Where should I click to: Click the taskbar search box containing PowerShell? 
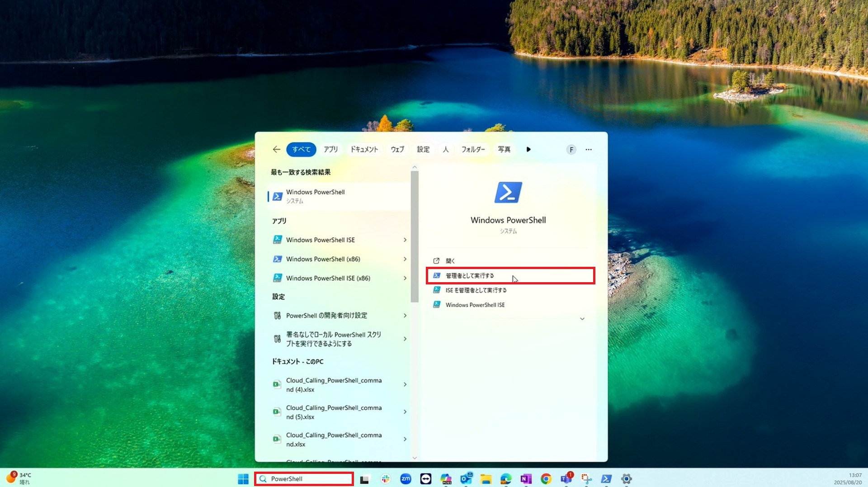[304, 479]
